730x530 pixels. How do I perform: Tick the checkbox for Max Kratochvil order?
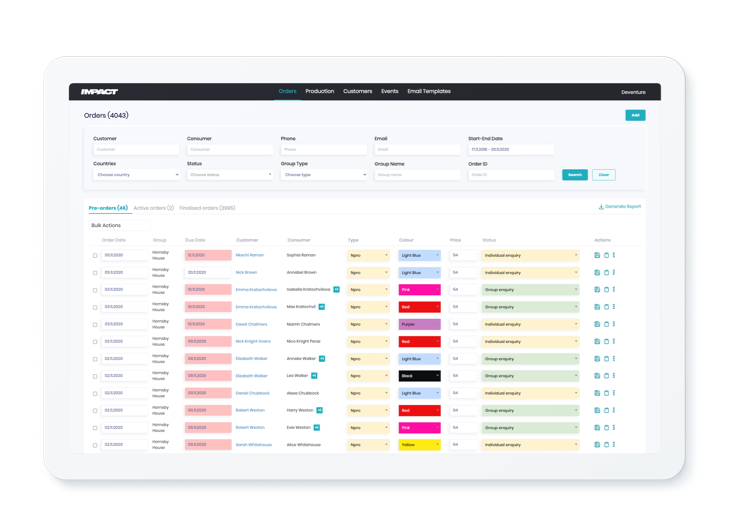[95, 307]
